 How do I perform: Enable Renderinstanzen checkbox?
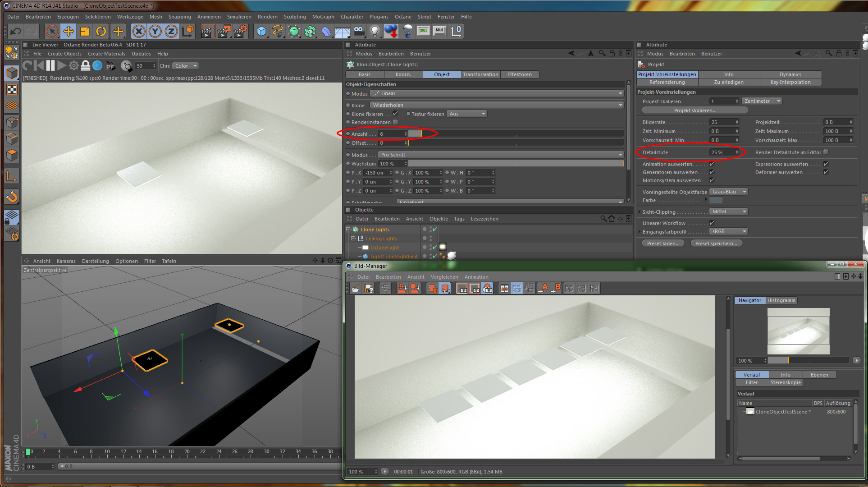coord(395,122)
